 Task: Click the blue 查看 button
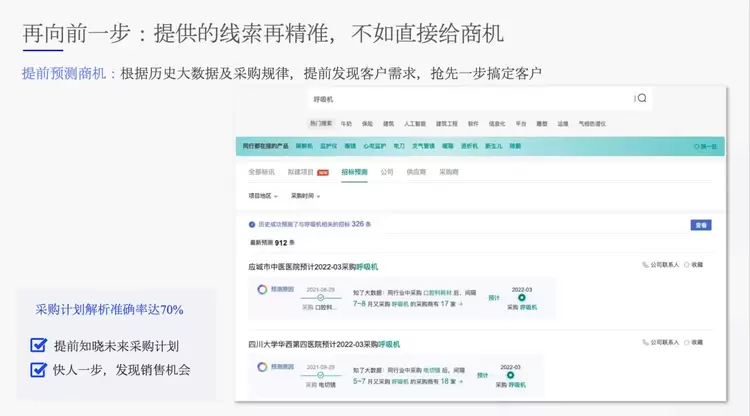click(x=701, y=225)
